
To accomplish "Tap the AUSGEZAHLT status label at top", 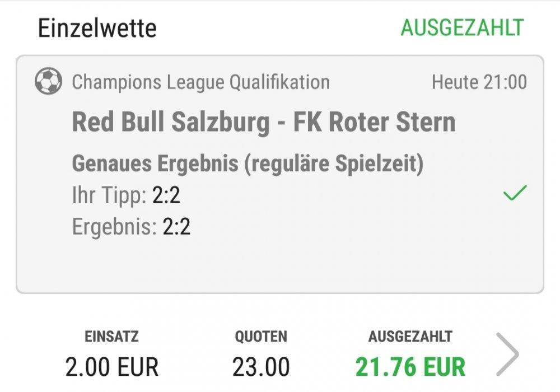I will coord(462,27).
